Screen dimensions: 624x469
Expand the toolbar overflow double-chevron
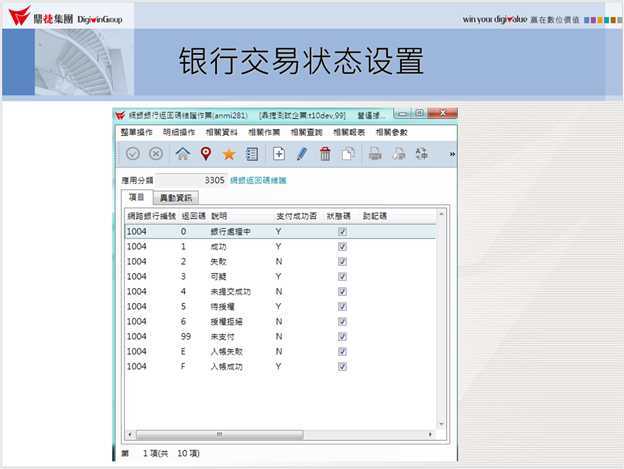click(452, 154)
